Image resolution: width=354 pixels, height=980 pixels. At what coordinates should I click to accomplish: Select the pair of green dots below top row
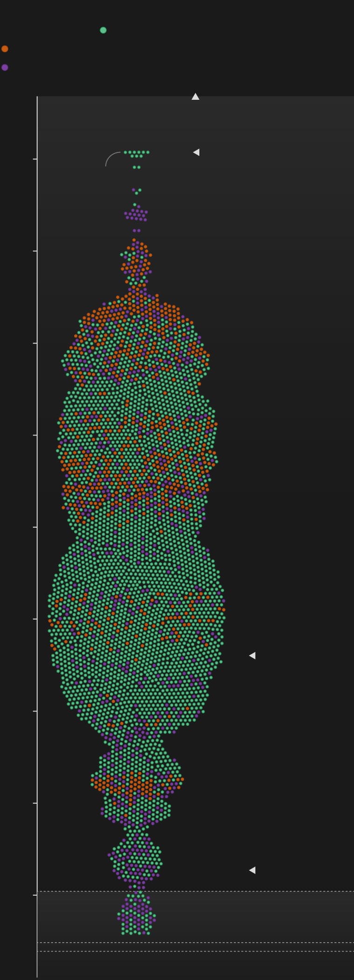tap(136, 167)
